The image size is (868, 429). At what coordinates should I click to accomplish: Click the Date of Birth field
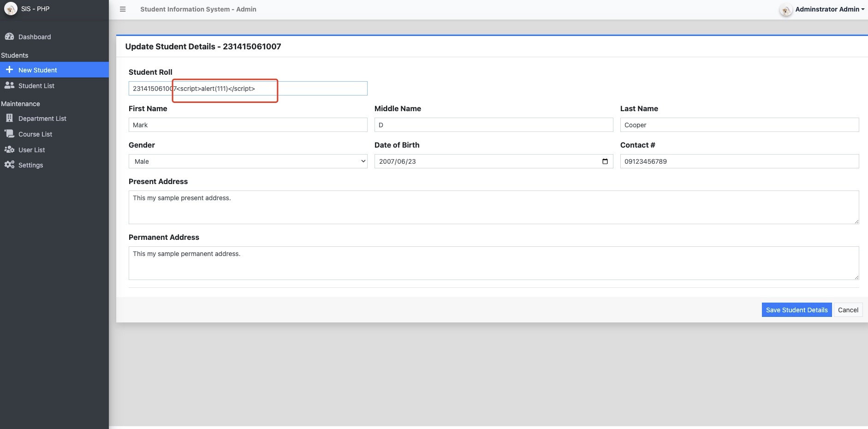click(x=494, y=161)
